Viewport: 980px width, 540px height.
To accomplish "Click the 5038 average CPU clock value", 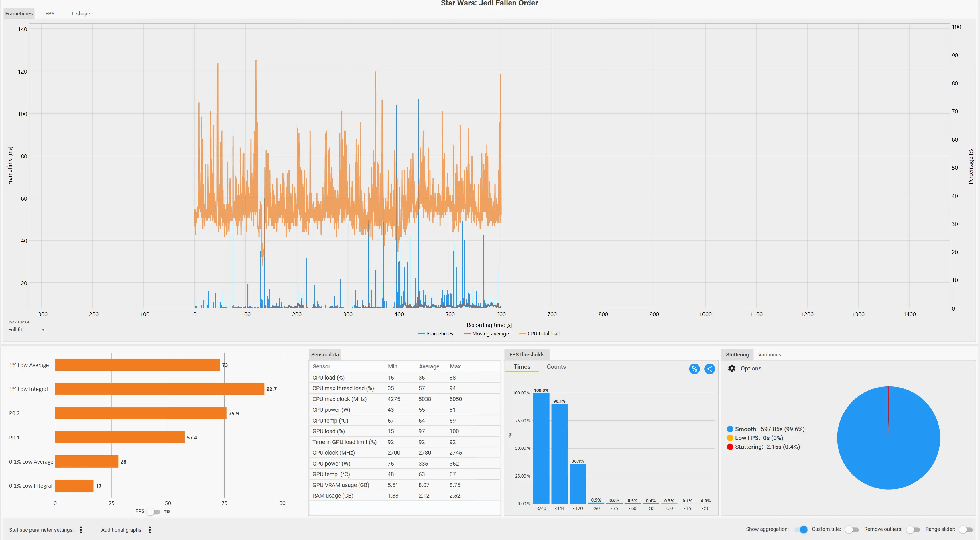I will [425, 399].
